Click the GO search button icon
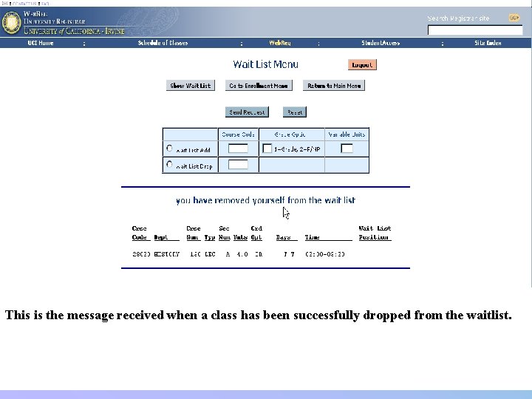532x399 pixels. coord(514,18)
